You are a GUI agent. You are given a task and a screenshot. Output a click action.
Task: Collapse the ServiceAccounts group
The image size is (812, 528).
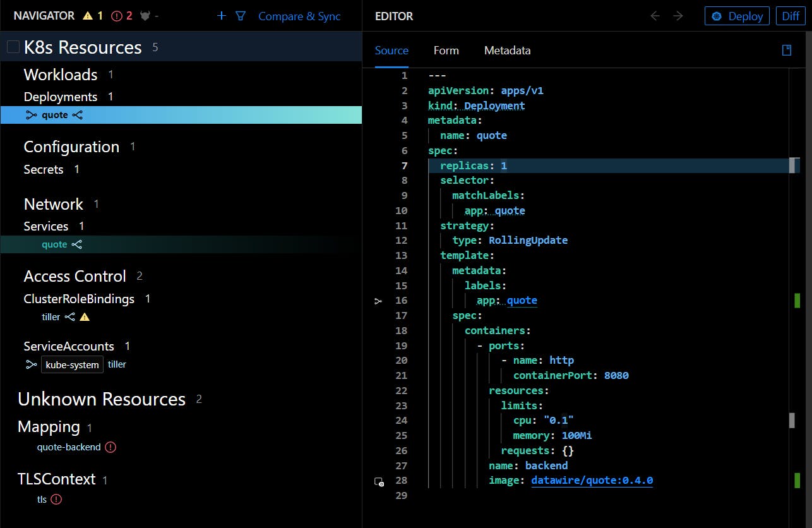[x=69, y=346]
